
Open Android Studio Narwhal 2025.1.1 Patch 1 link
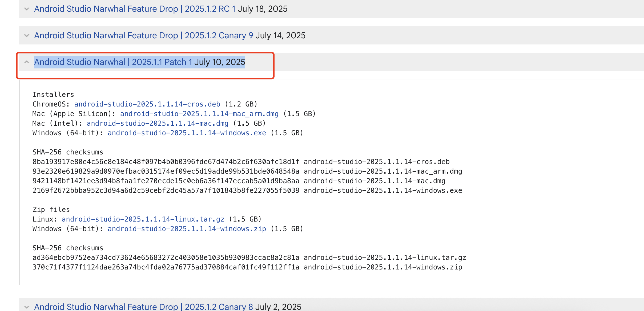click(x=113, y=62)
